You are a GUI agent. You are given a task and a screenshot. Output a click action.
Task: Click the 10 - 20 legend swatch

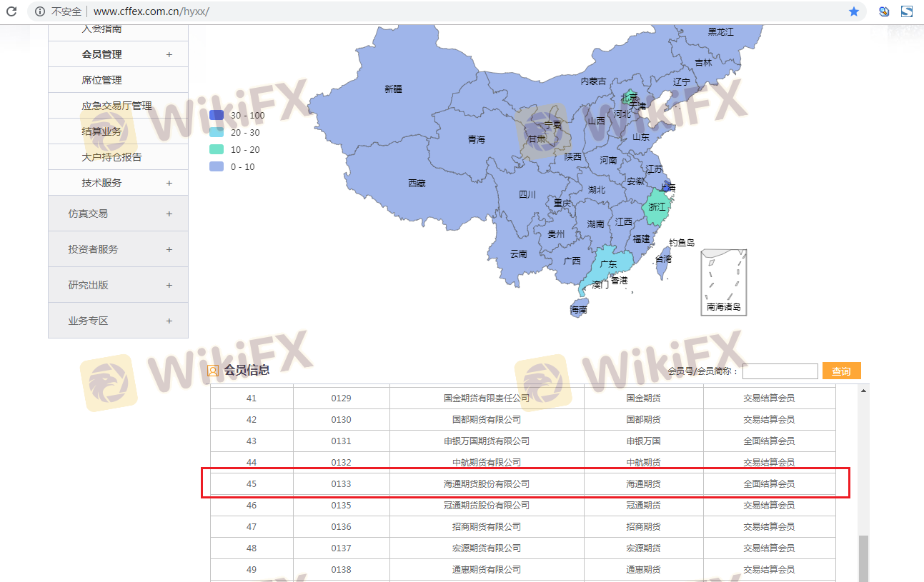click(217, 150)
